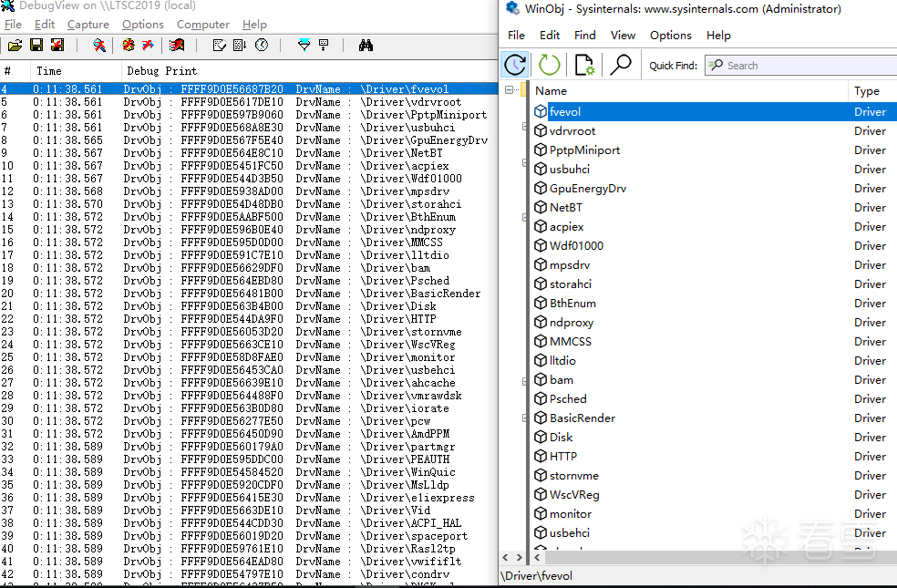The height and width of the screenshot is (588, 897).
Task: Open the Edit menu in DebugView
Action: (x=45, y=25)
